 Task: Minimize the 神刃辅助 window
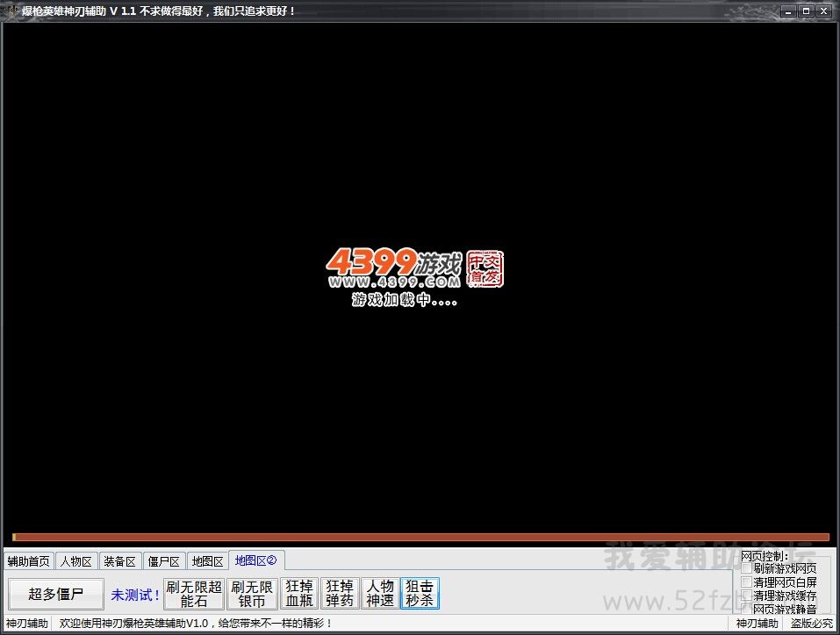tap(788, 11)
